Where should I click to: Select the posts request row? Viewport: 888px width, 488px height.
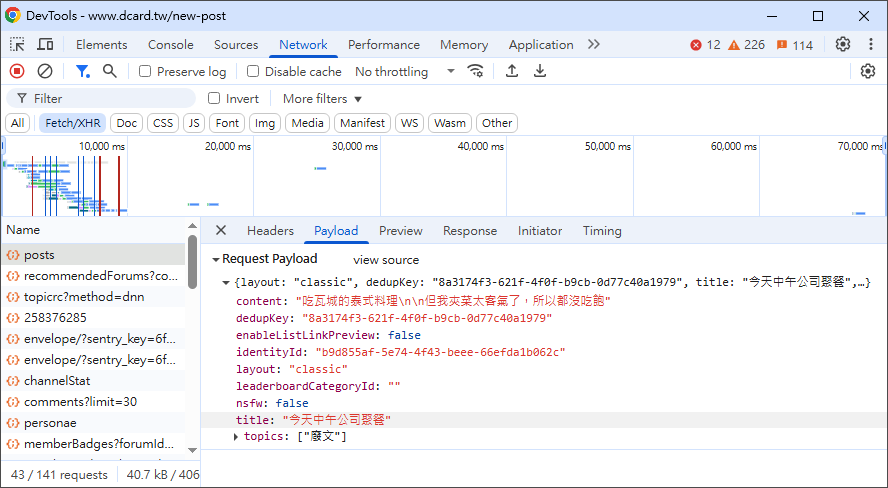click(x=93, y=255)
